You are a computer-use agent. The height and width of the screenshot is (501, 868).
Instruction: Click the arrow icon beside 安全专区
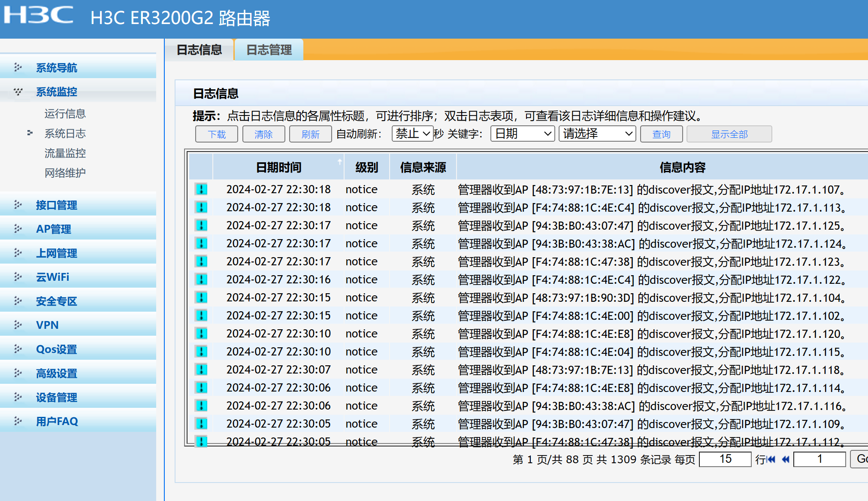pos(18,301)
